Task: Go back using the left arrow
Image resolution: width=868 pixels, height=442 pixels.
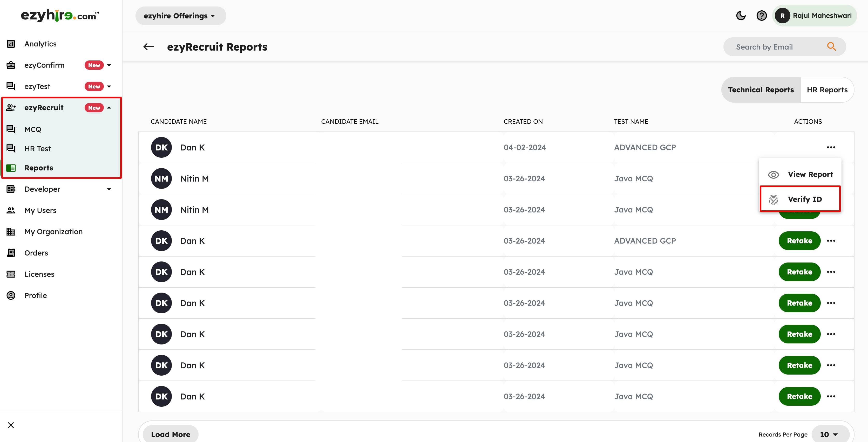Action: 148,47
